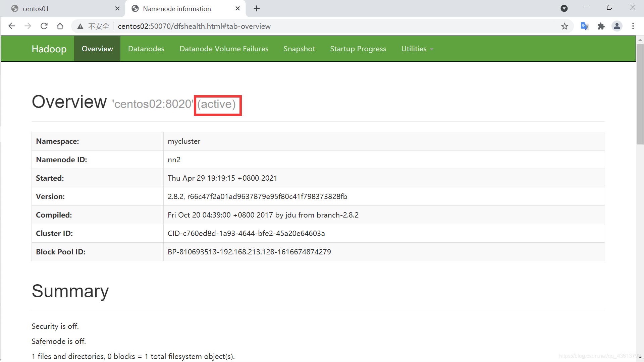Open Datanode Volume Failures tab
Image resolution: width=644 pixels, height=362 pixels.
(224, 49)
